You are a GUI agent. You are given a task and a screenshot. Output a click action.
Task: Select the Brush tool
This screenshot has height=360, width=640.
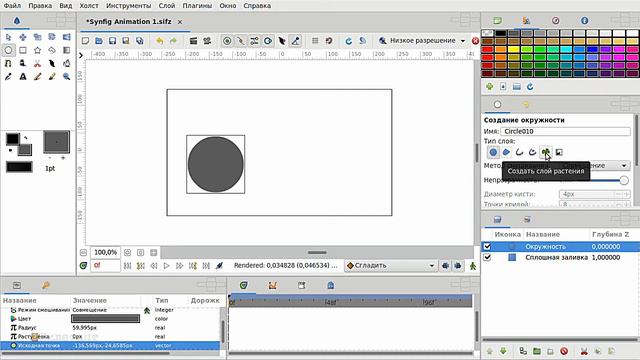[52, 76]
